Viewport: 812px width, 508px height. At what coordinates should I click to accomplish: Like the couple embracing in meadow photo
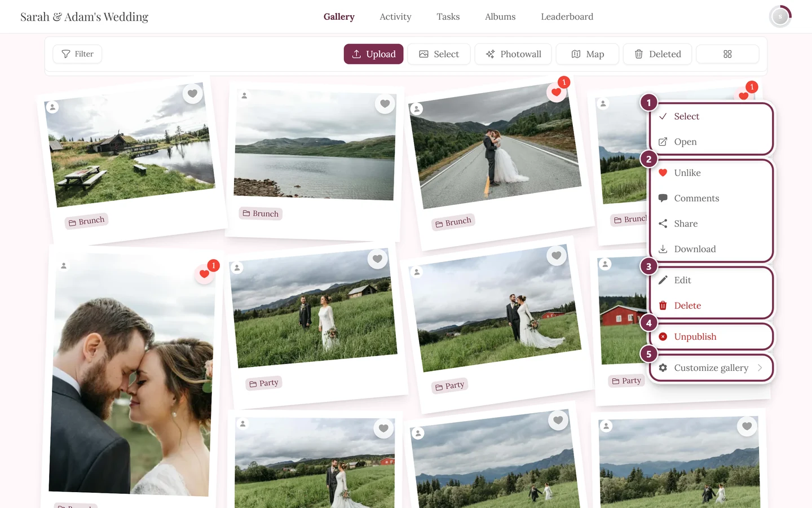tap(556, 256)
